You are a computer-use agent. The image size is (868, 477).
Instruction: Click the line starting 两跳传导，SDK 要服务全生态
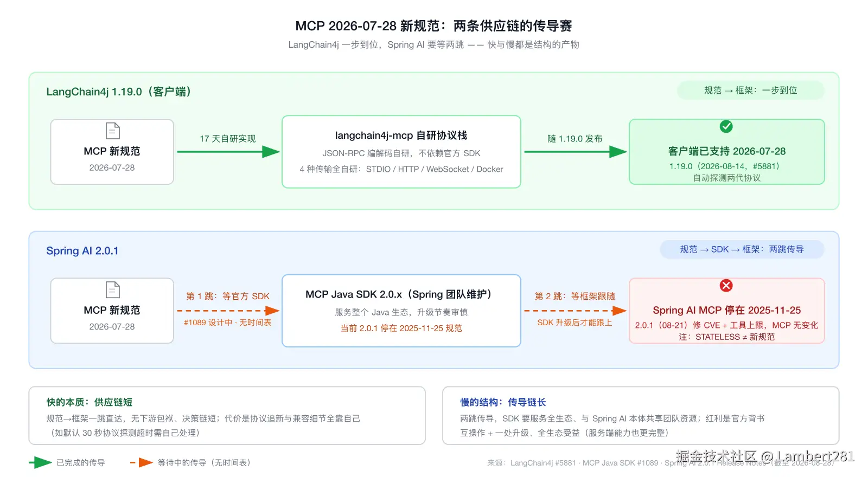(612, 418)
